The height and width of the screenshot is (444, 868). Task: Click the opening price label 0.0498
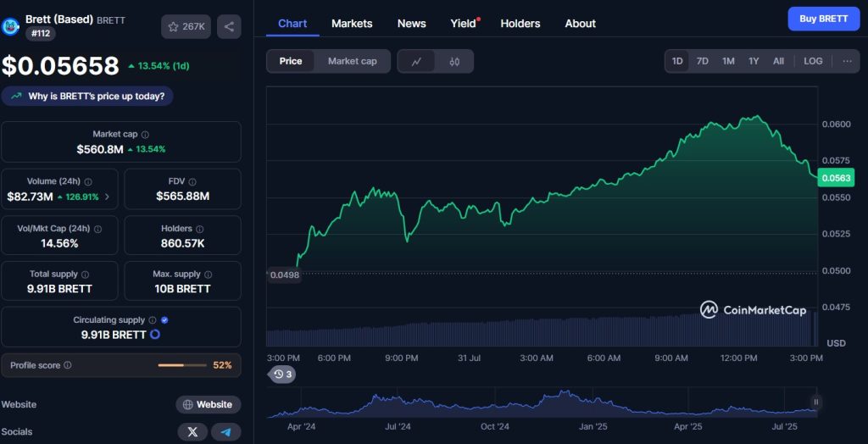pos(285,275)
